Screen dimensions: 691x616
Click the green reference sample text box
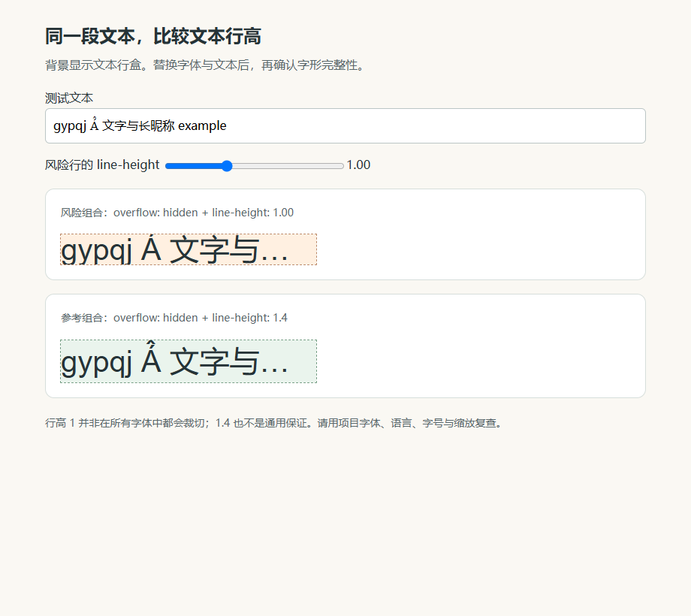tap(189, 361)
